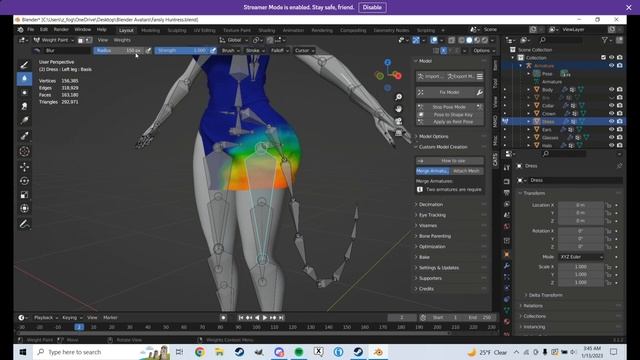Select the Sample Weight eyedropper tool
This screenshot has height=360, width=640.
click(24, 136)
